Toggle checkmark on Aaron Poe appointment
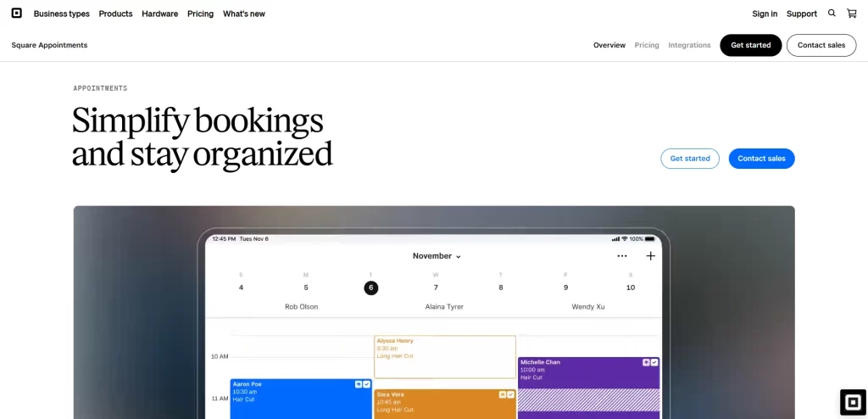Viewport: 868px width, 419px height. 366,384
